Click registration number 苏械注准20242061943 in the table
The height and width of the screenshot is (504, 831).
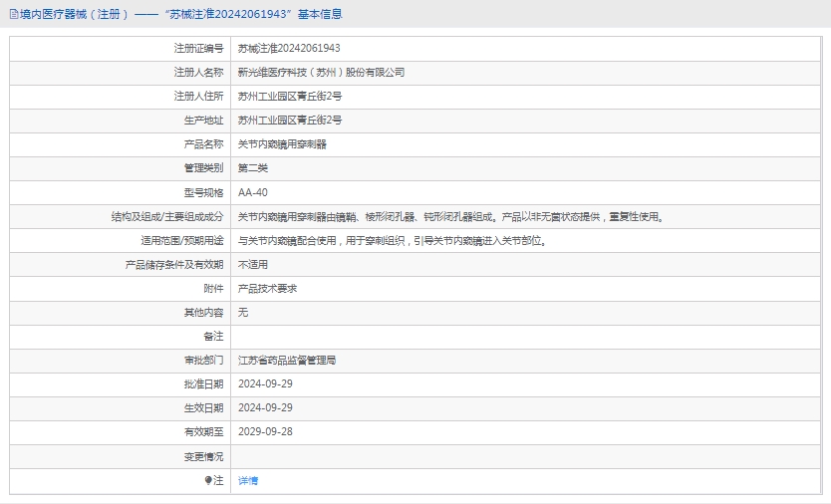click(289, 48)
